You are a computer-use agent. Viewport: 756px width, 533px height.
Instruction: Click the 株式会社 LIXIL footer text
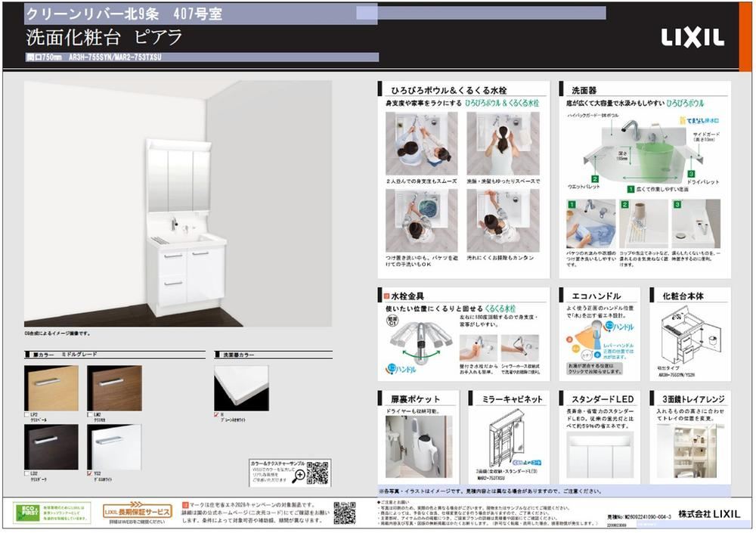coord(709,513)
